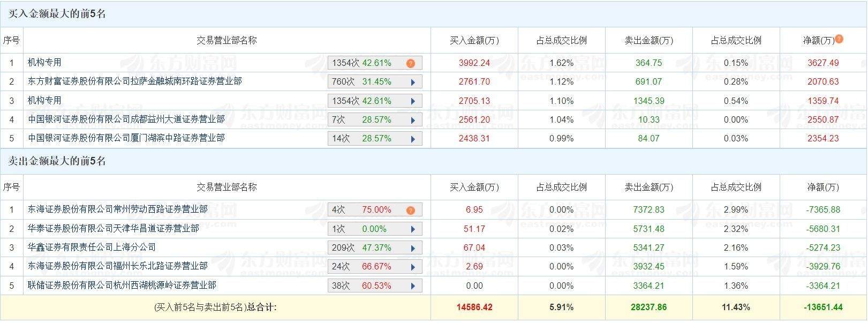The width and height of the screenshot is (868, 323).
Task: Click blue arrow icon in 拉萨金融城南环路 row
Action: pyautogui.click(x=413, y=82)
